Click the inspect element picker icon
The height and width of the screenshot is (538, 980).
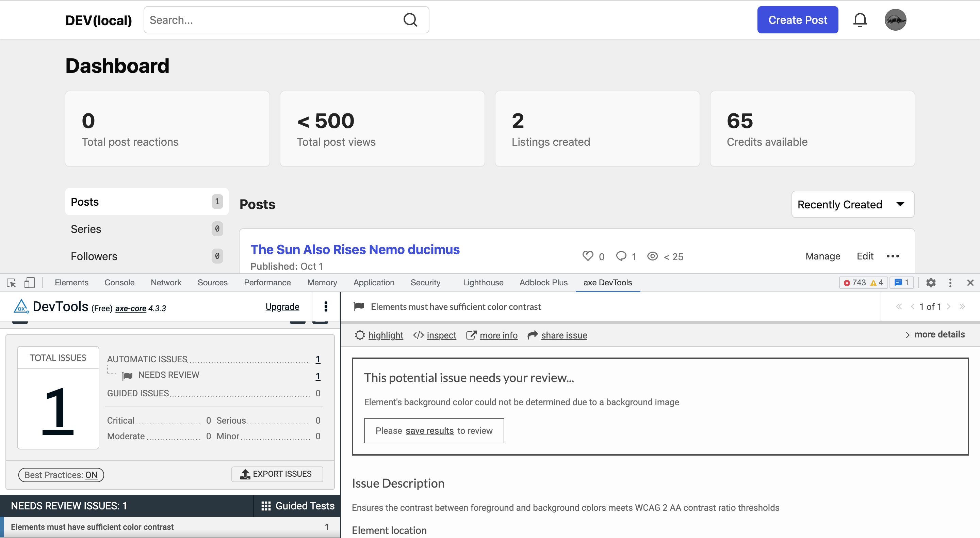pyautogui.click(x=11, y=283)
